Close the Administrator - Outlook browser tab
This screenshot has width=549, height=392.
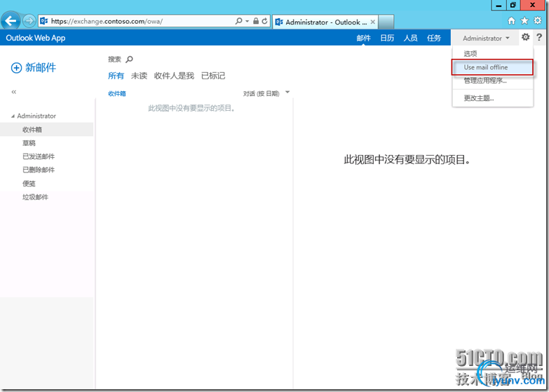tap(373, 22)
